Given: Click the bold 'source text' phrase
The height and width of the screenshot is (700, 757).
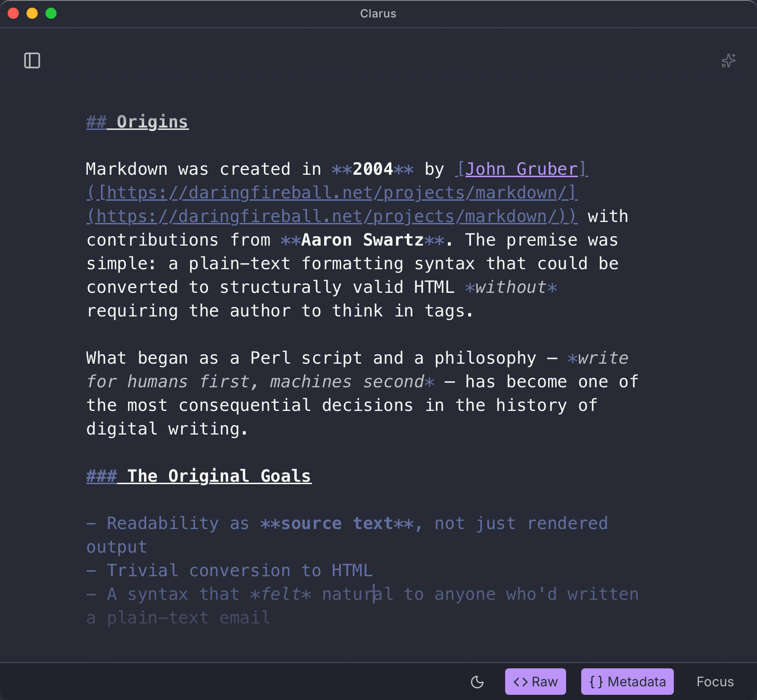Looking at the screenshot, I should 337,523.
